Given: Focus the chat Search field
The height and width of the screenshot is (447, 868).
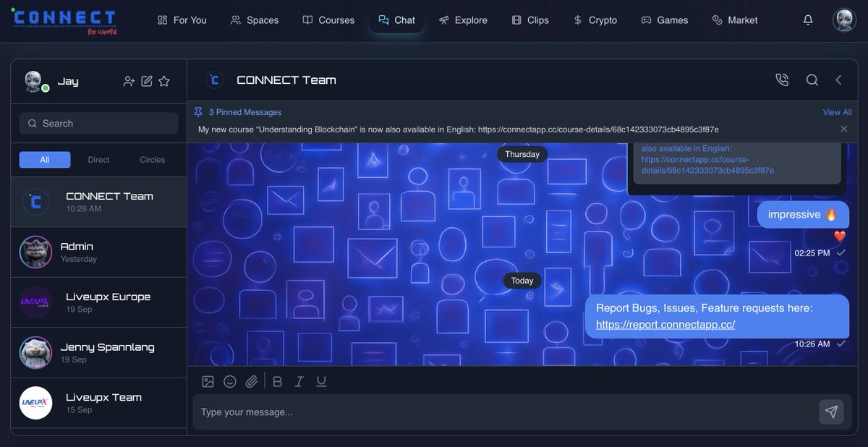Looking at the screenshot, I should pos(99,123).
